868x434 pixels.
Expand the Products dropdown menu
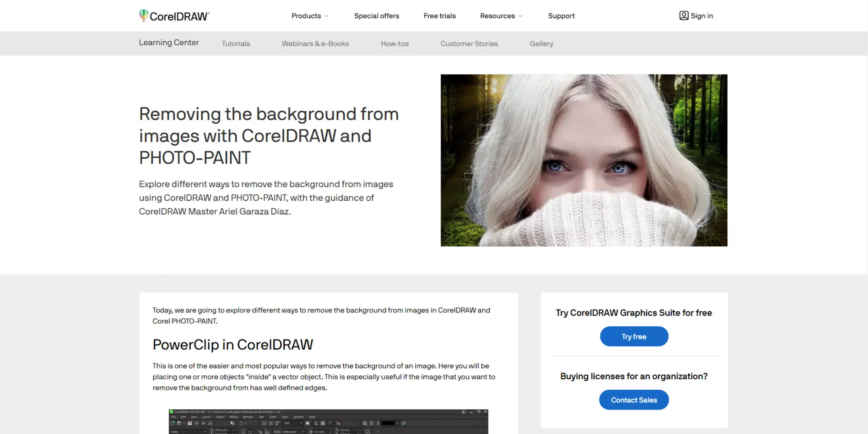click(x=310, y=16)
